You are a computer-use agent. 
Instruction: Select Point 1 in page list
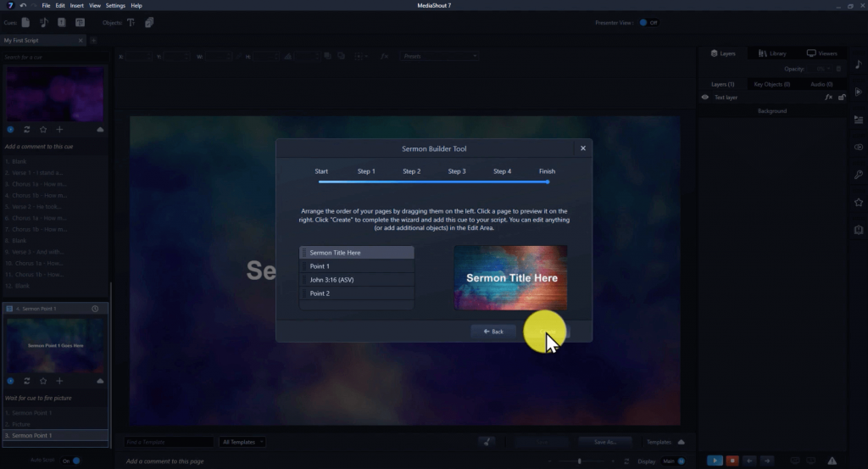[357, 266]
